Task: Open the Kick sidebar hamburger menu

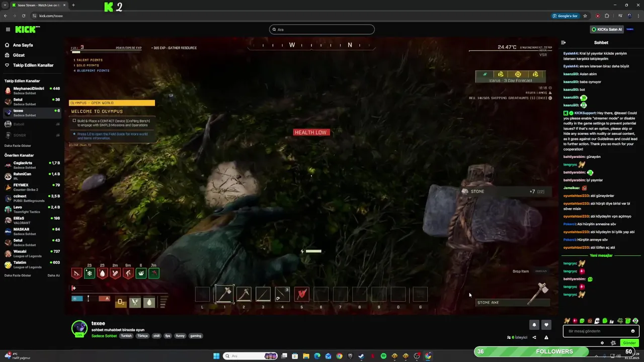Action: [x=8, y=30]
